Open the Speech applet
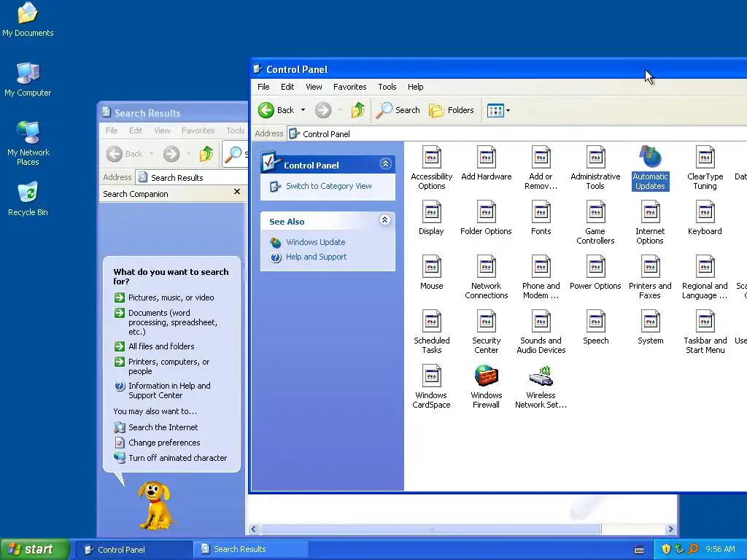 595,327
